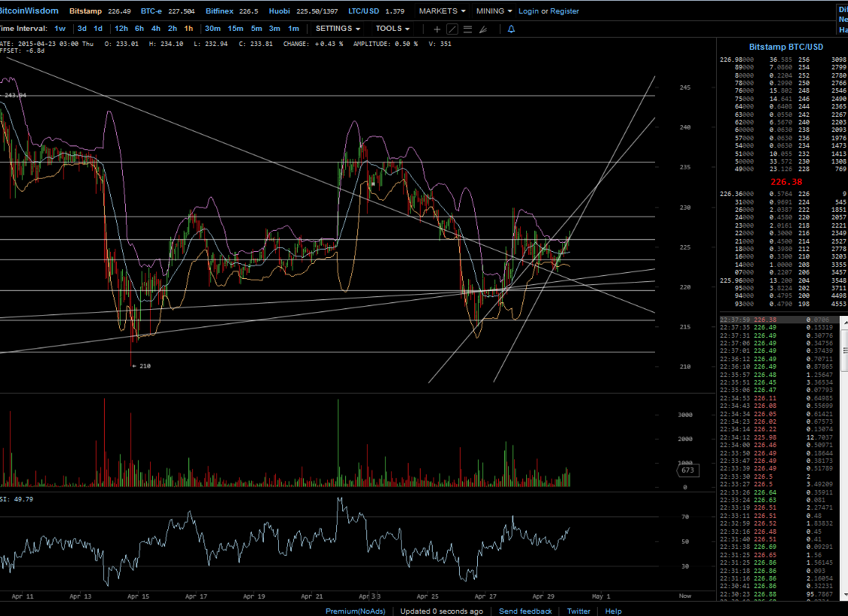Set time interval to 15m
This screenshot has height=616, width=848.
[x=235, y=29]
